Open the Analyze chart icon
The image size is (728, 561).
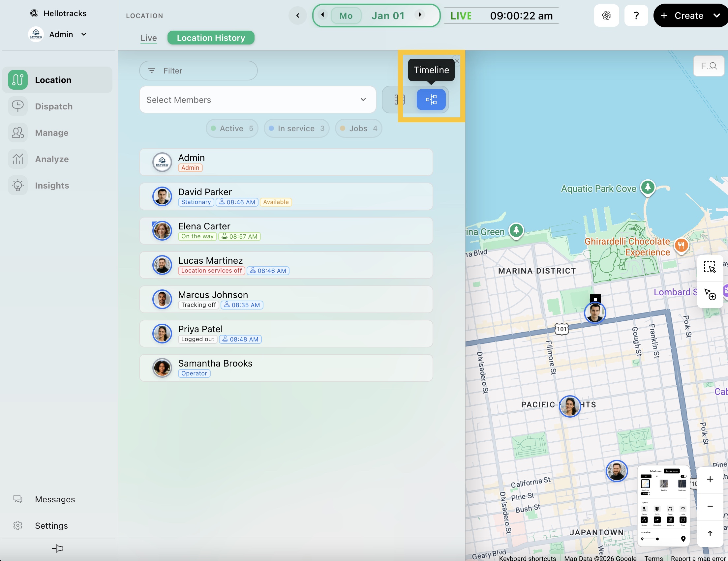pos(18,159)
